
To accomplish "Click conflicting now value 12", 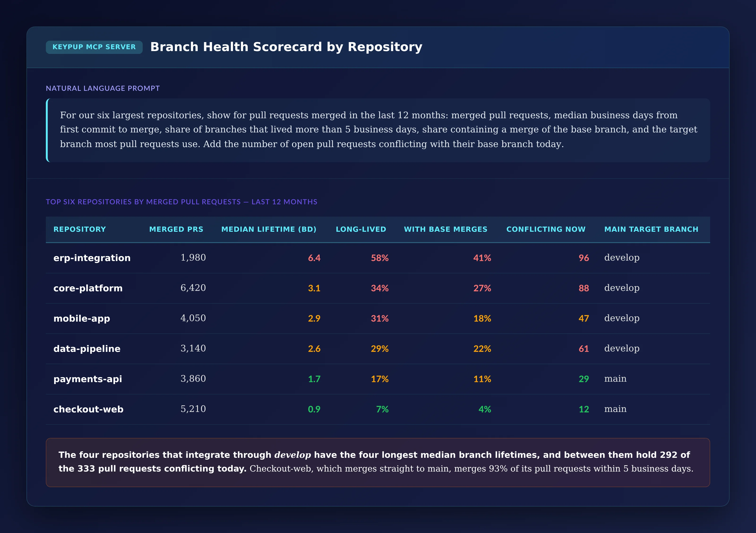I will [x=584, y=409].
